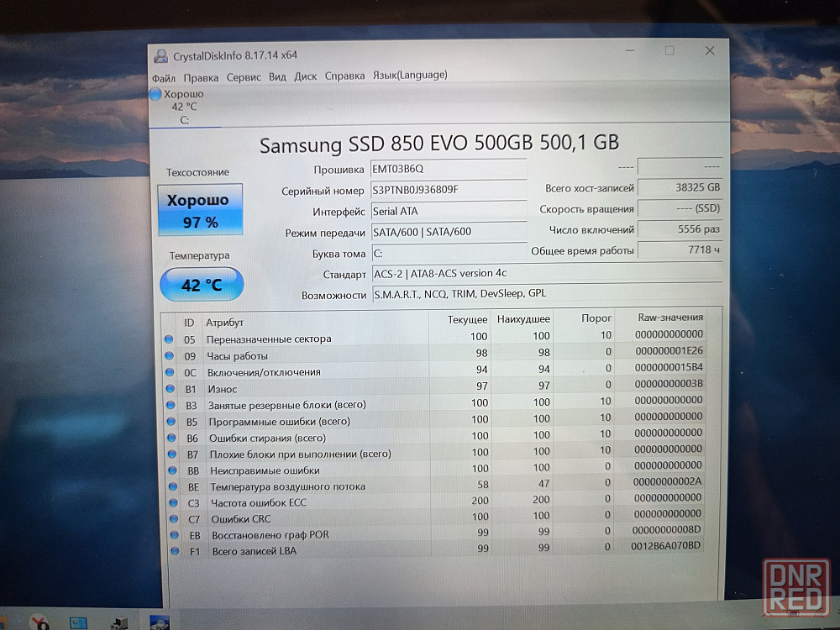Click the status dot for Часы работы

point(170,355)
